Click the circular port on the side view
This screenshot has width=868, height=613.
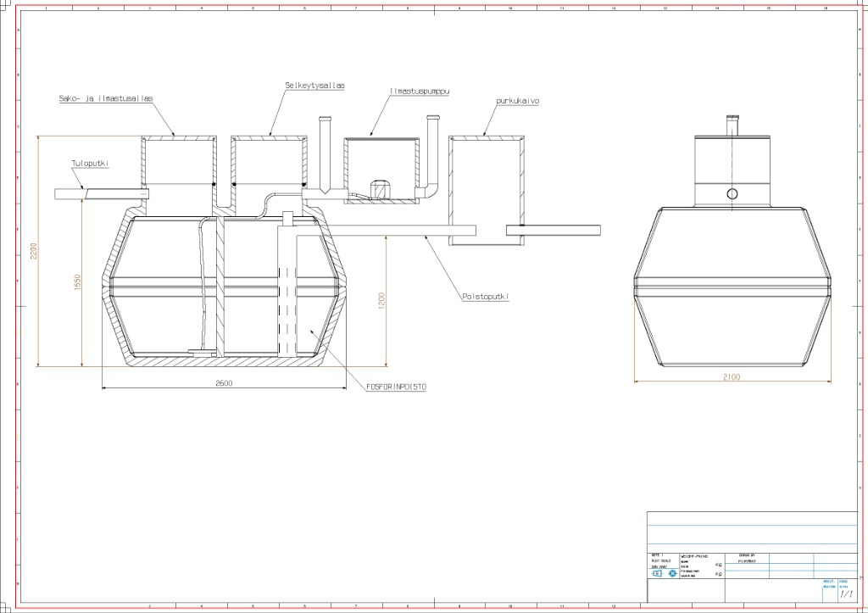[x=732, y=194]
